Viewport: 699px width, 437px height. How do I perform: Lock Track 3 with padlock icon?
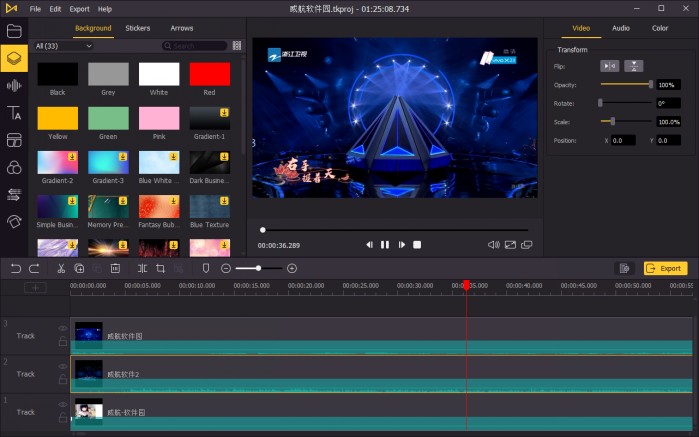coord(63,341)
